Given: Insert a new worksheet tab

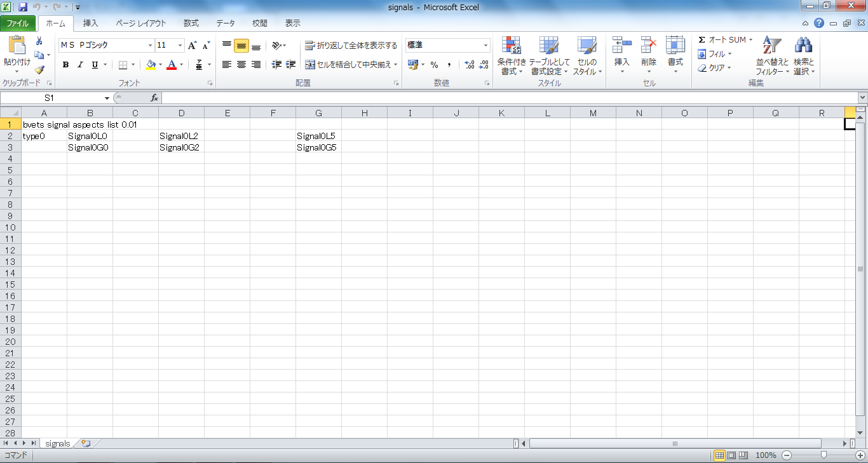Looking at the screenshot, I should (86, 443).
